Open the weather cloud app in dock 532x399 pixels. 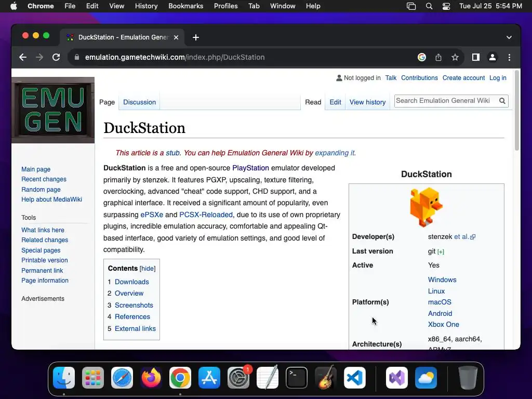click(426, 378)
